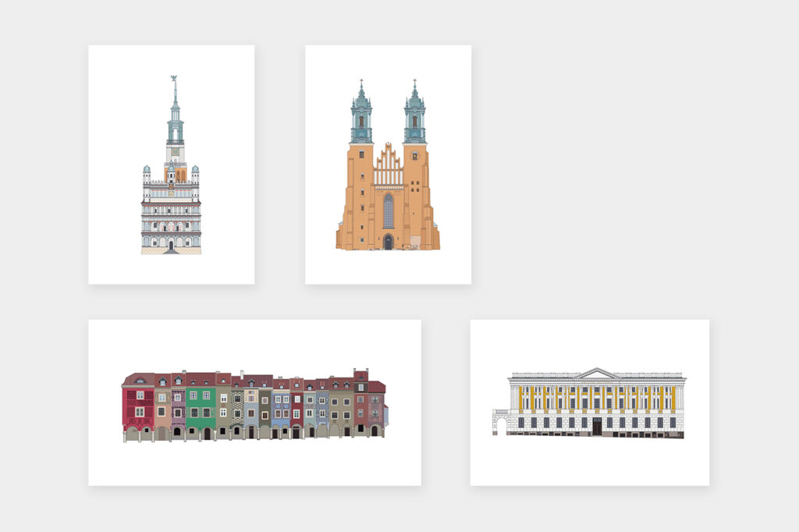The height and width of the screenshot is (532, 799).
Task: Select the town hall's left corner turret
Action: [x=147, y=173]
